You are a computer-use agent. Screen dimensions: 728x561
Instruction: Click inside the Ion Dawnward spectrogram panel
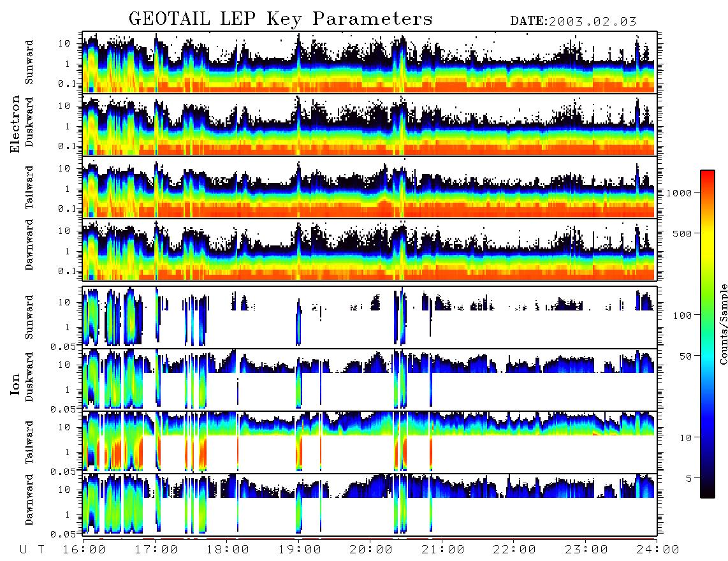click(370, 505)
